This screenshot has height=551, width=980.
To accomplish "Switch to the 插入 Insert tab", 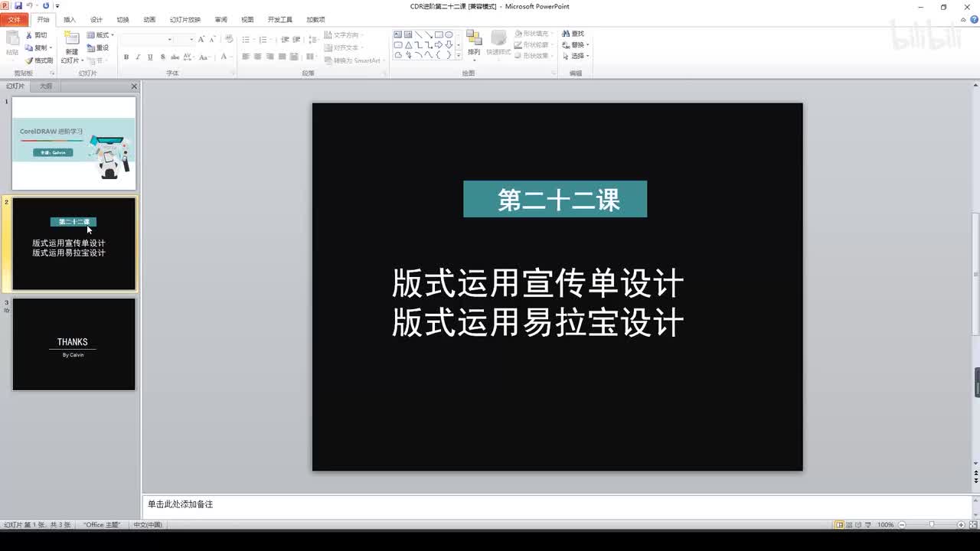I will click(70, 20).
